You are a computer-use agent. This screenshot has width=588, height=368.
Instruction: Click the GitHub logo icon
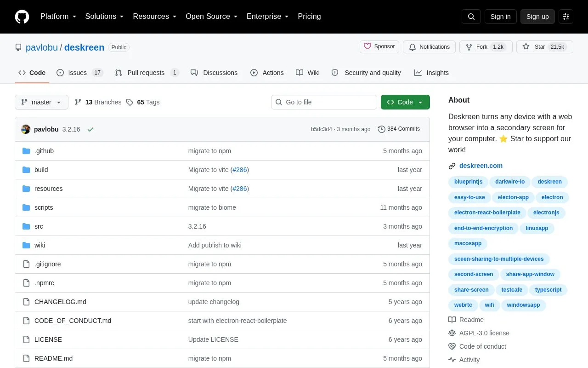coord(22,17)
